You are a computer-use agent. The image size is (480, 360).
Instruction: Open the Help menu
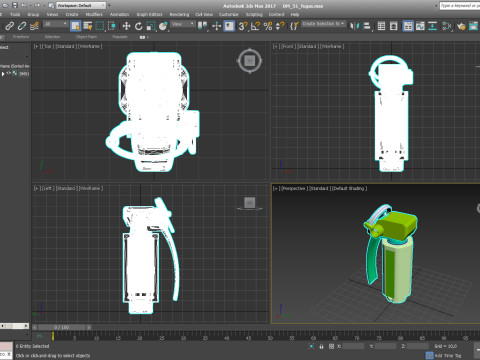pos(295,15)
